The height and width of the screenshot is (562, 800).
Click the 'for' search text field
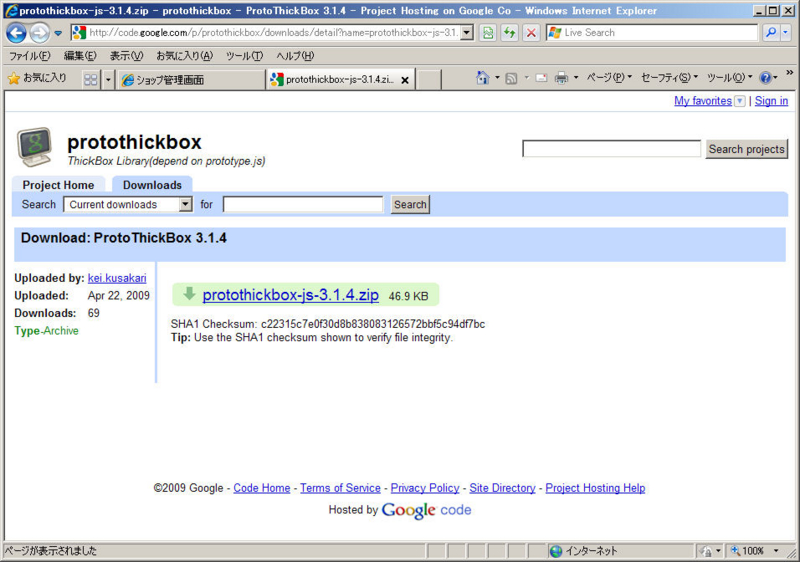(x=303, y=205)
